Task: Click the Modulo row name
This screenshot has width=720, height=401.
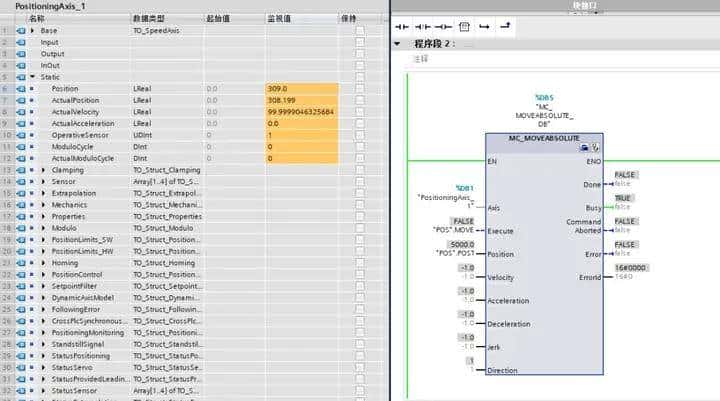Action: 64,228
